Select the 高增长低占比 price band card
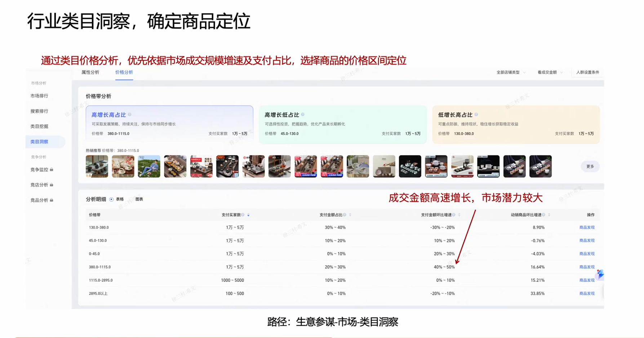The height and width of the screenshot is (338, 644). click(x=343, y=125)
